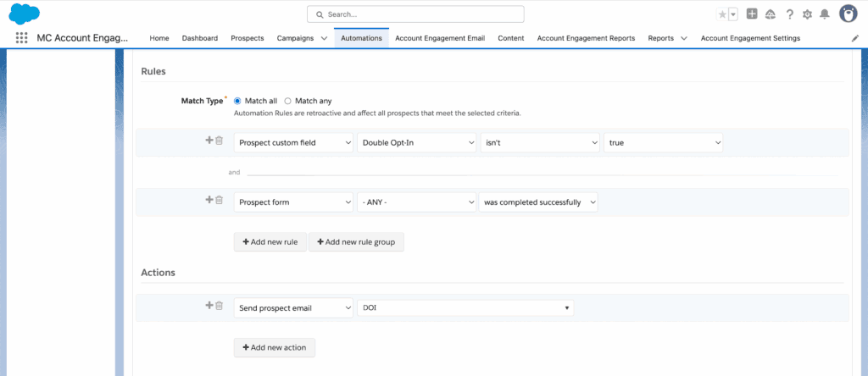Delete the Double Opt-In rule row
This screenshot has height=376, width=868.
(220, 141)
